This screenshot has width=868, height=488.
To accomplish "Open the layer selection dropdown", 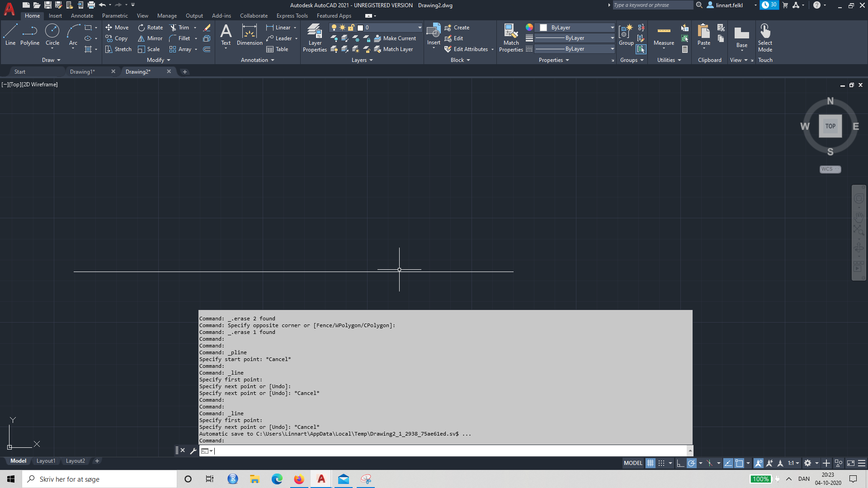I will pyautogui.click(x=420, y=27).
